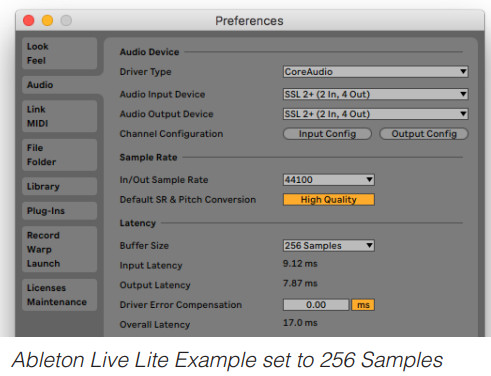
Task: Click the Latency section heading
Action: point(138,223)
